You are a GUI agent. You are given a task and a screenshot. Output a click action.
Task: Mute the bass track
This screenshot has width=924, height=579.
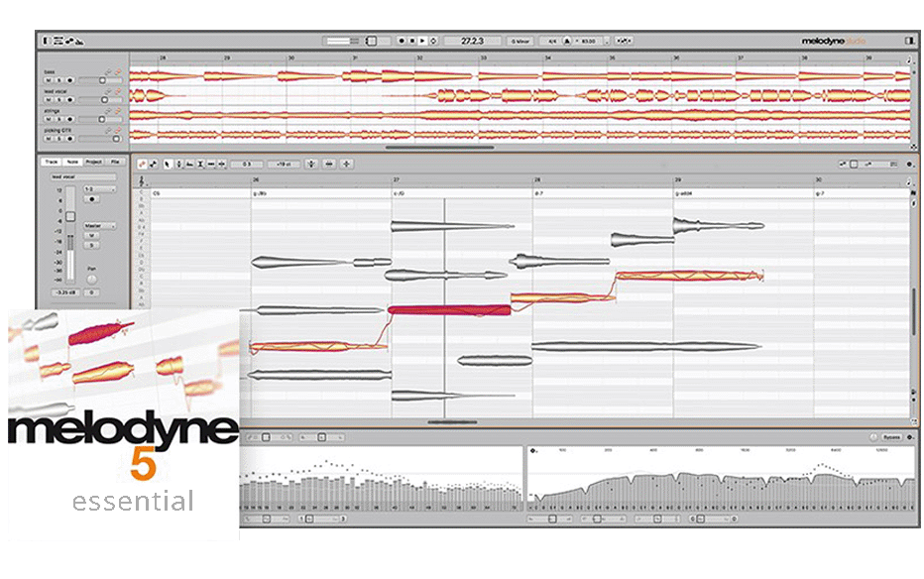click(x=47, y=80)
